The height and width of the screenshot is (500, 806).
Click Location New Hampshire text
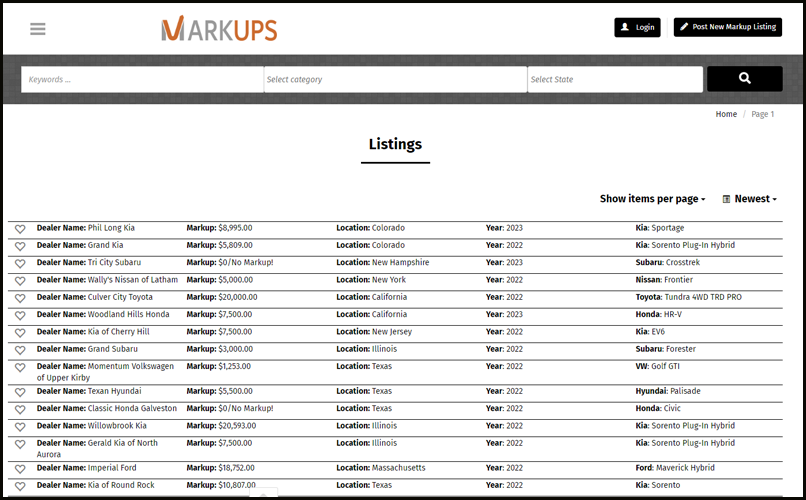click(382, 262)
